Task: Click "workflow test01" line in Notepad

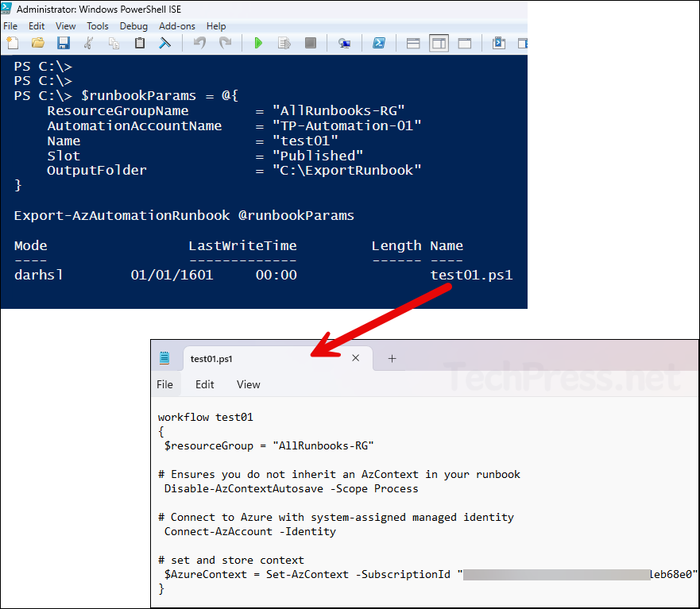Action: (205, 417)
